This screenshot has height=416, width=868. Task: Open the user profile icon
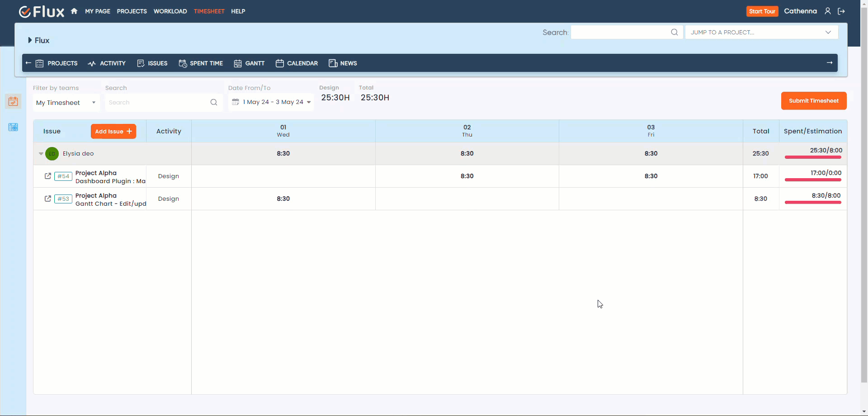(827, 11)
